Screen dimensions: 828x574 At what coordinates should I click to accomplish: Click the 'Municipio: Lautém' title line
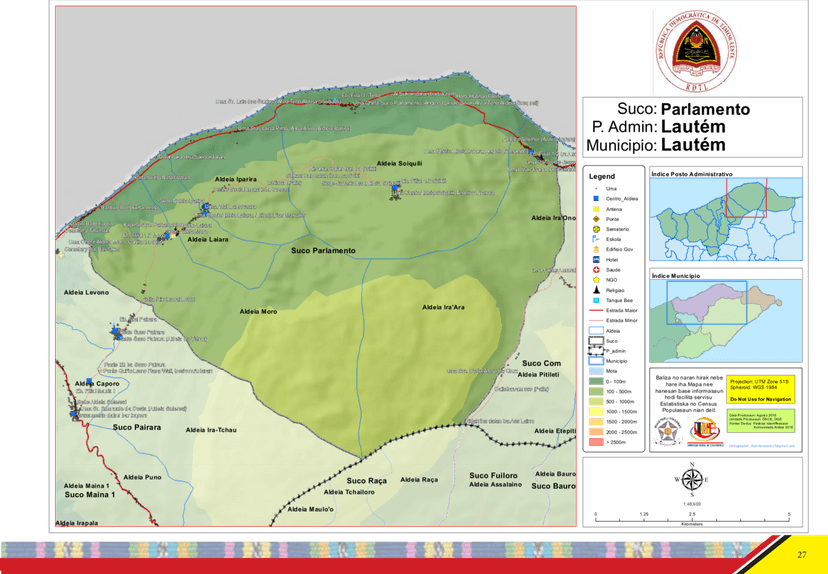pyautogui.click(x=655, y=145)
